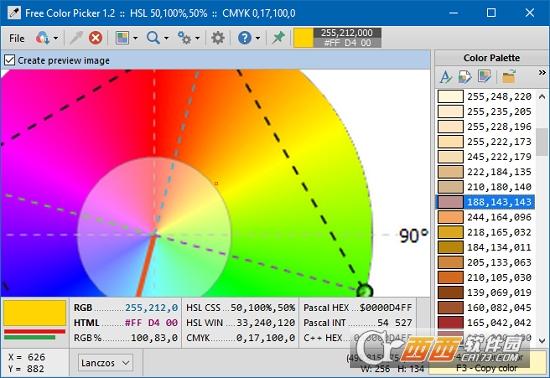Select palette row 160,082,045
Screen dimensions: 550x378
point(486,308)
